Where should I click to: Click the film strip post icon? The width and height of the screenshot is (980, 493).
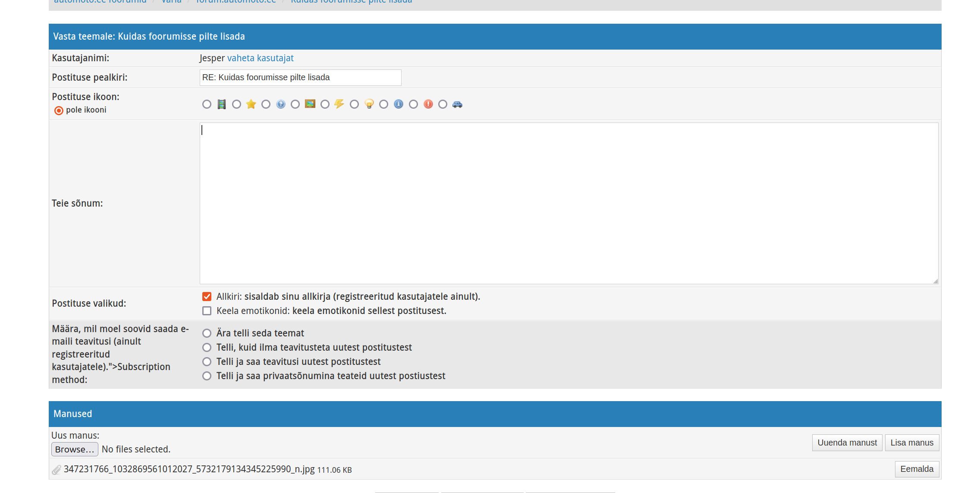(222, 104)
